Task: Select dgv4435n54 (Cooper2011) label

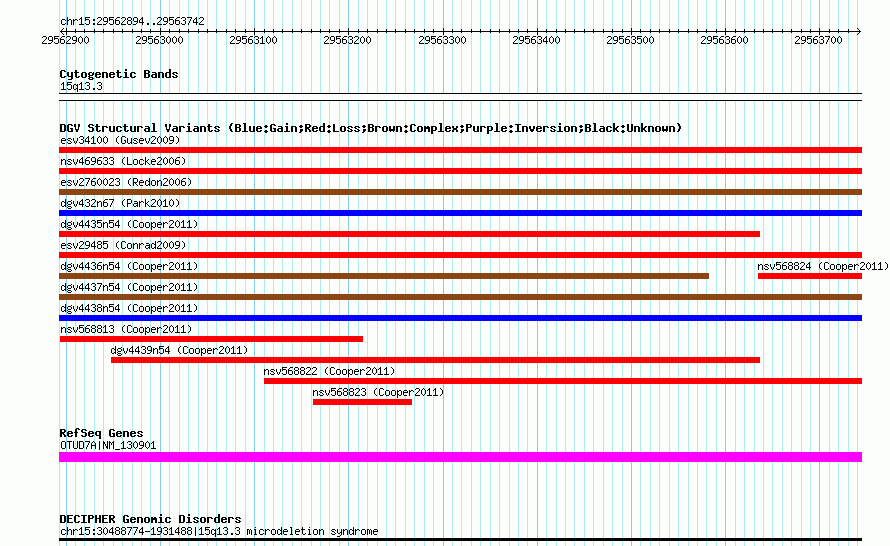Action: click(x=129, y=224)
